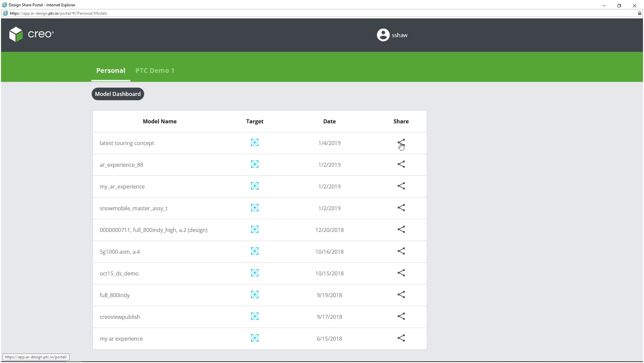Viewport: 644px width, 363px height.
Task: Click the Target column header
Action: click(x=254, y=122)
